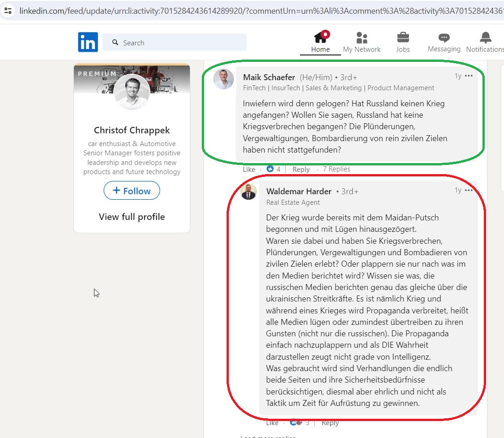The height and width of the screenshot is (438, 504).
Task: Click the LinkedIn logo icon
Action: coord(88,42)
